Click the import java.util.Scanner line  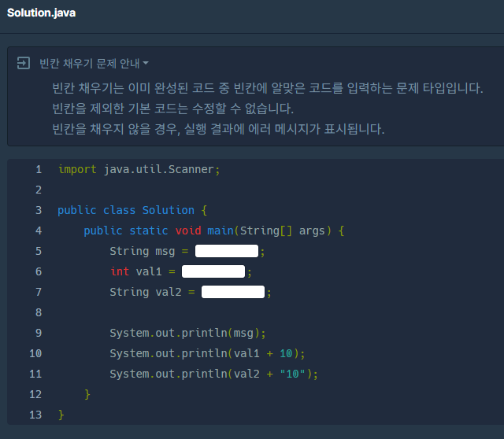coord(139,169)
